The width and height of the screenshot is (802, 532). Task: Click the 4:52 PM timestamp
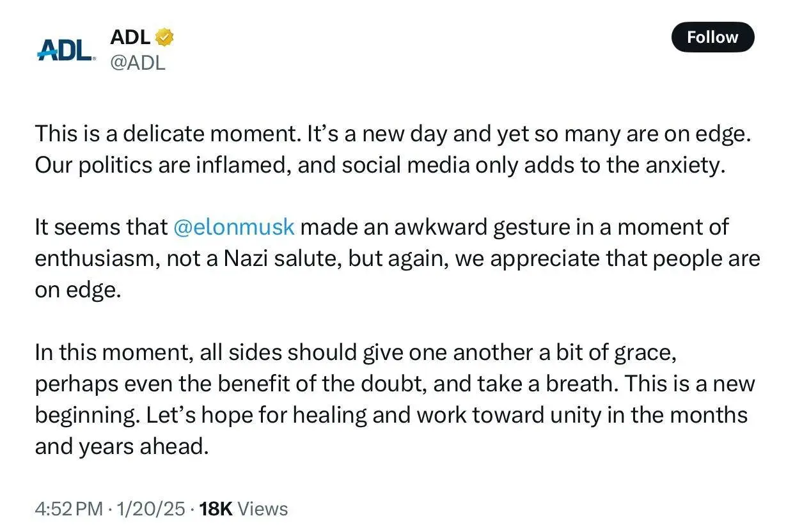point(68,509)
